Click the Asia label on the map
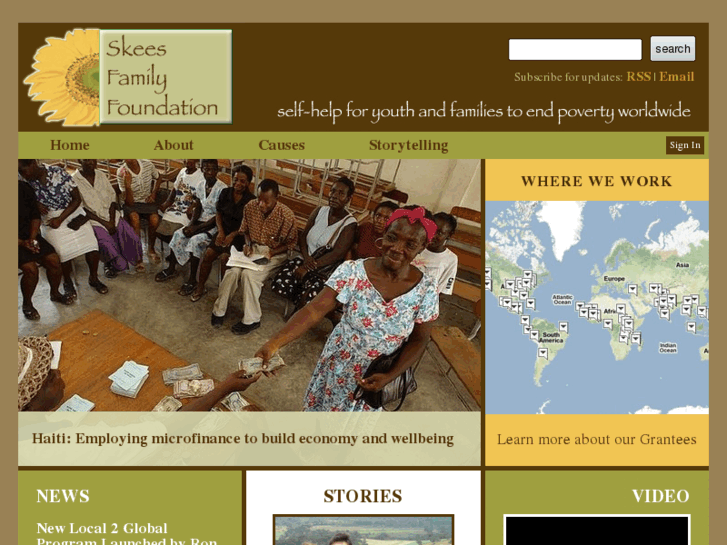727x545 pixels. click(x=682, y=265)
